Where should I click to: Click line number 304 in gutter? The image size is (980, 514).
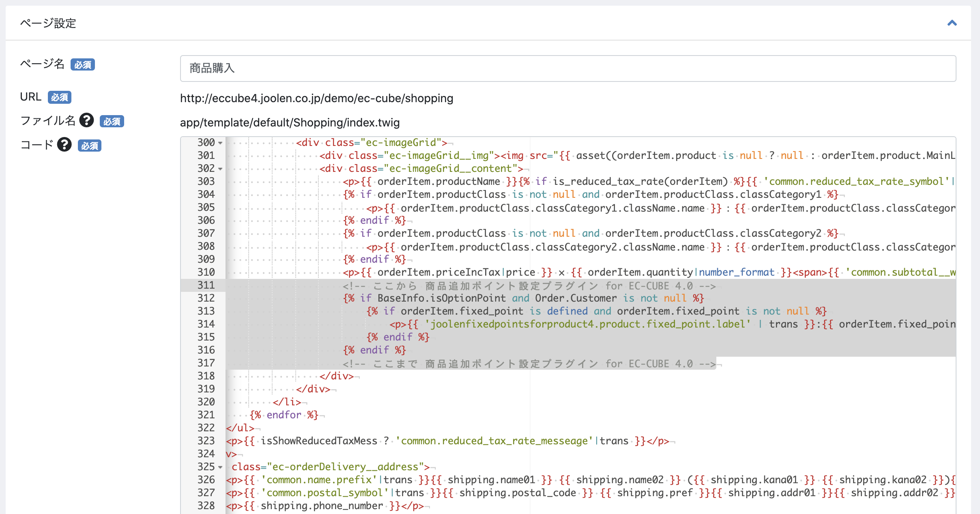point(206,195)
